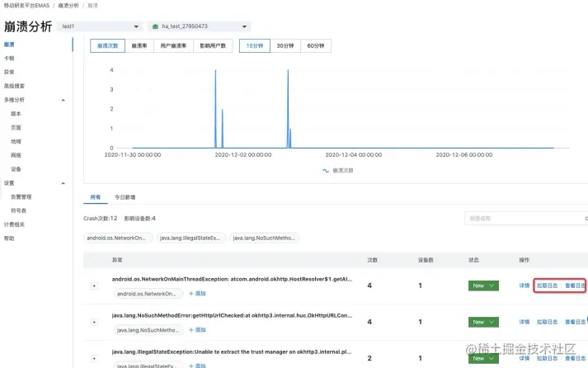Expand the IllegalStateException row
This screenshot has height=368, width=588.
pyautogui.click(x=95, y=359)
